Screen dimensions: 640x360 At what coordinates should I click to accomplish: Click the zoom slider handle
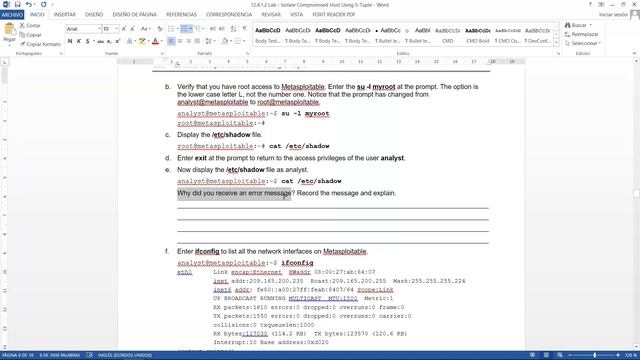(x=594, y=355)
